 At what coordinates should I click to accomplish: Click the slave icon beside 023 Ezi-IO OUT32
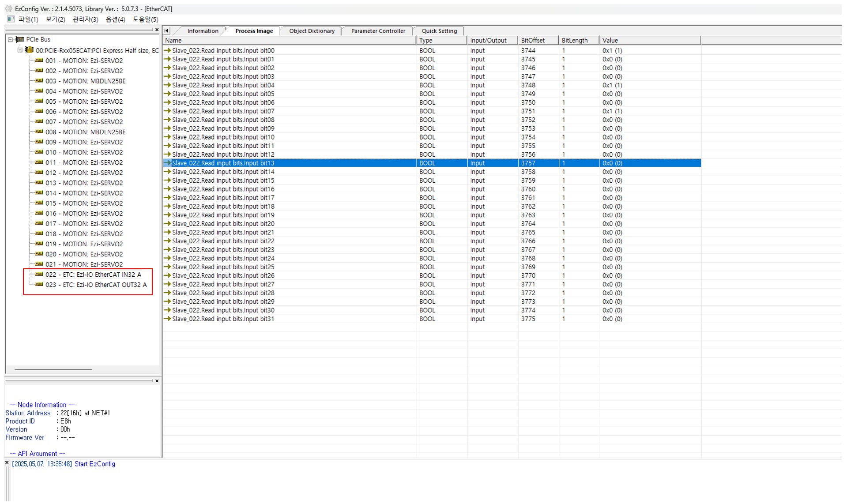point(39,284)
